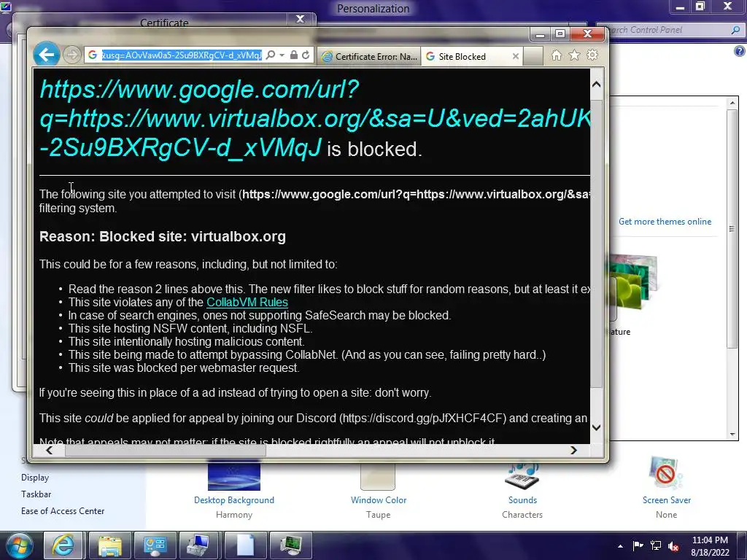The image size is (747, 560).
Task: Open Screen Saver settings link
Action: [x=667, y=500]
